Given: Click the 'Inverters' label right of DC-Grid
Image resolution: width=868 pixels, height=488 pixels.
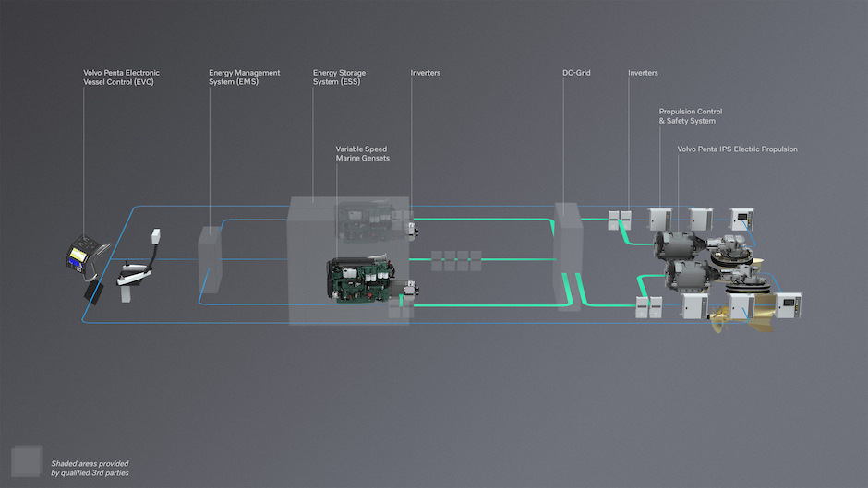Looking at the screenshot, I should [x=643, y=73].
